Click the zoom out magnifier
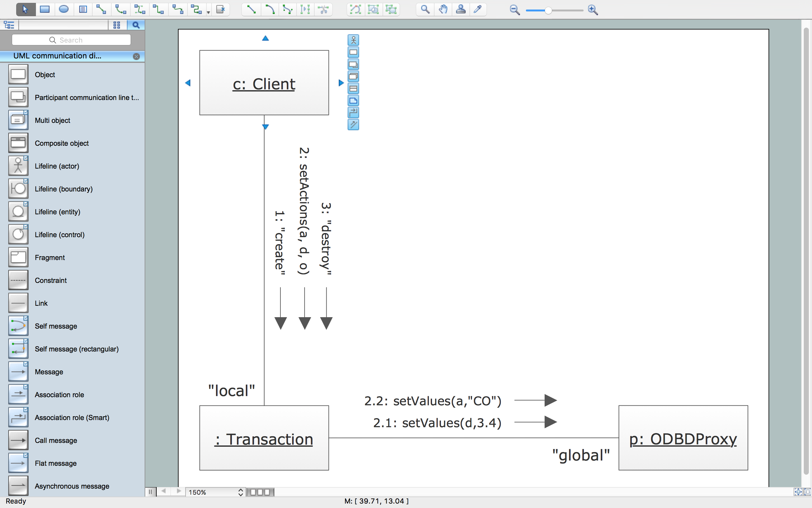812x508 pixels. point(515,10)
